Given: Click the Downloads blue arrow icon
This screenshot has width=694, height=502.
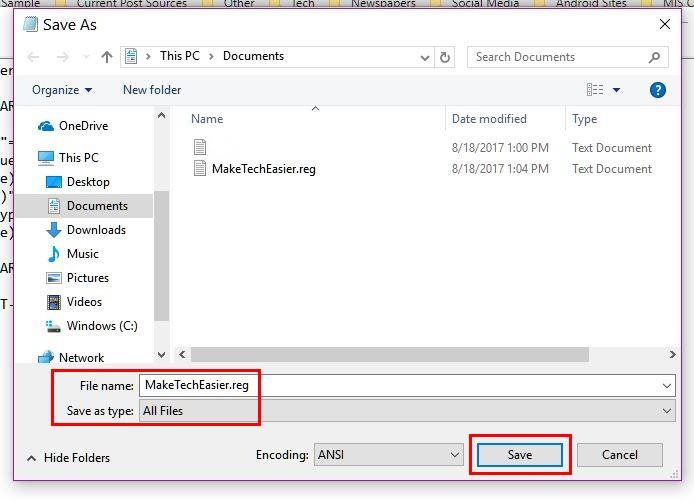Looking at the screenshot, I should tap(54, 230).
